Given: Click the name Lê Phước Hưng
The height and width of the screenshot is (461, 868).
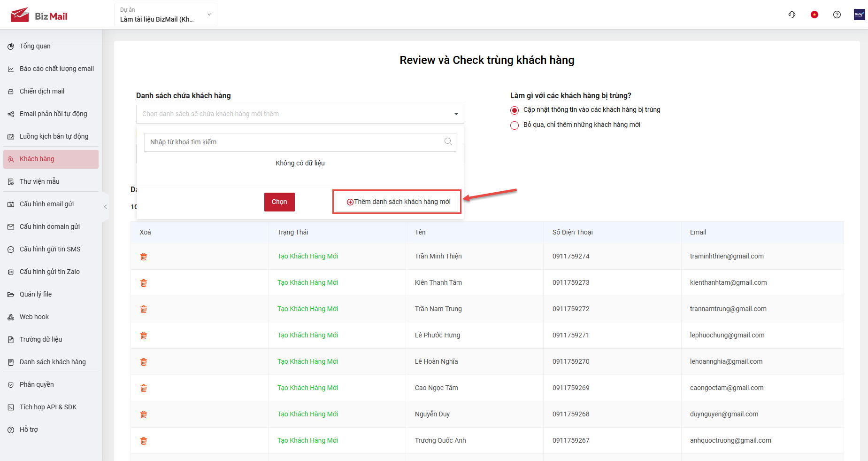Looking at the screenshot, I should (438, 335).
